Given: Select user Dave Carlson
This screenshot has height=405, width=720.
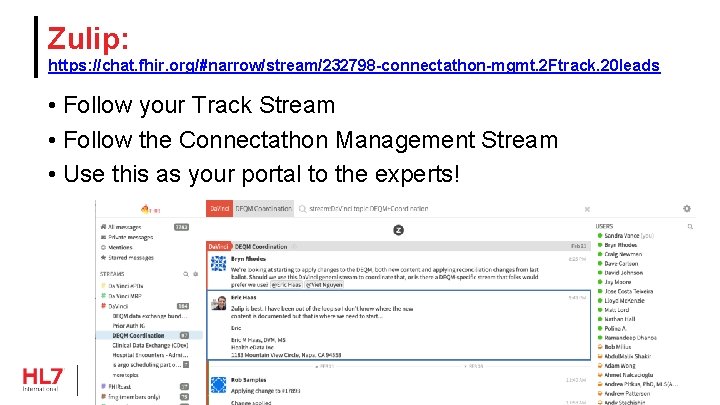Looking at the screenshot, I should pos(621,264).
